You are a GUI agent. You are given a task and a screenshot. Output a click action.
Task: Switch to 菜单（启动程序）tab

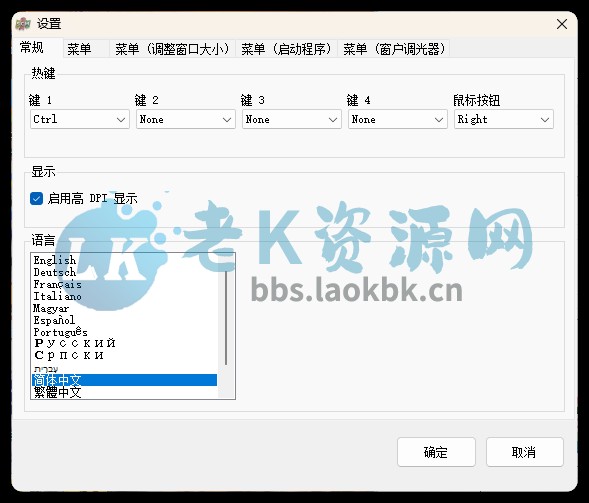click(286, 49)
